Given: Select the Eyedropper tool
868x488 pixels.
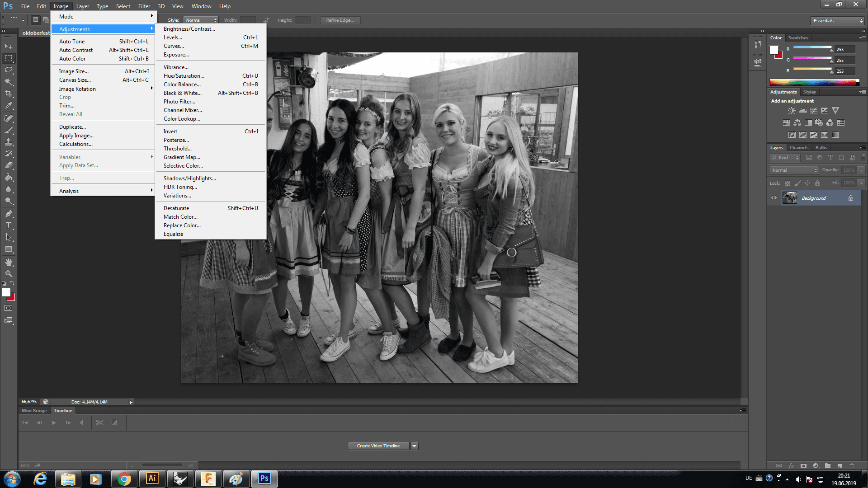Looking at the screenshot, I should (x=9, y=106).
